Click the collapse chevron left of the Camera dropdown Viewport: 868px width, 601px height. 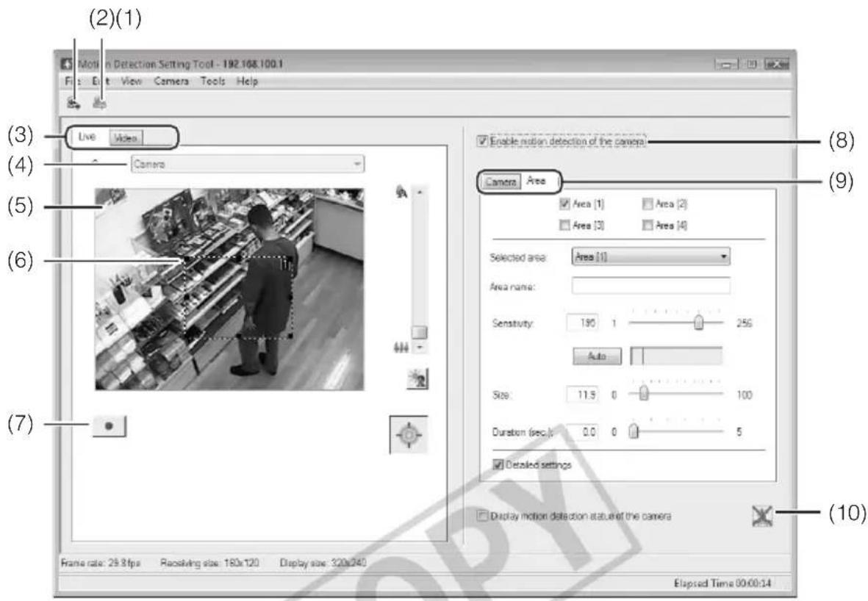(96, 162)
